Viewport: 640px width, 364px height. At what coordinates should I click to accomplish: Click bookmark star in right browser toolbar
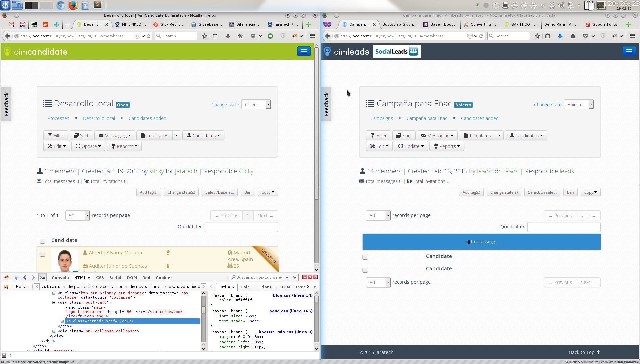tap(537, 36)
